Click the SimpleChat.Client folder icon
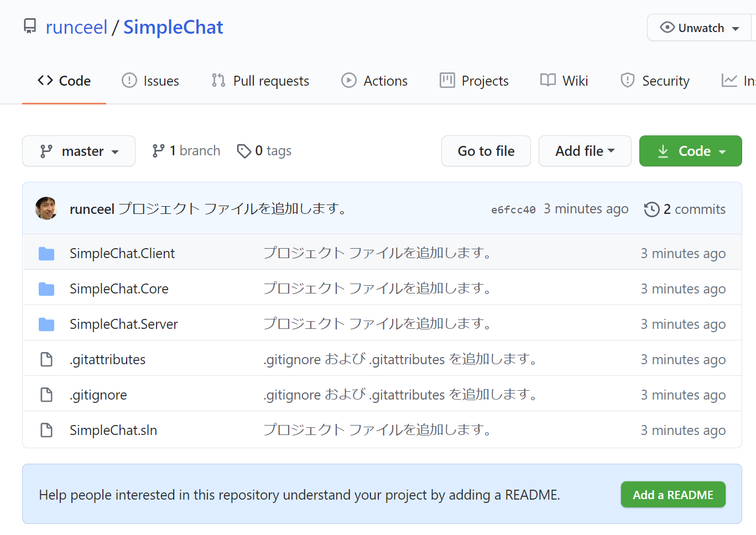 46,254
